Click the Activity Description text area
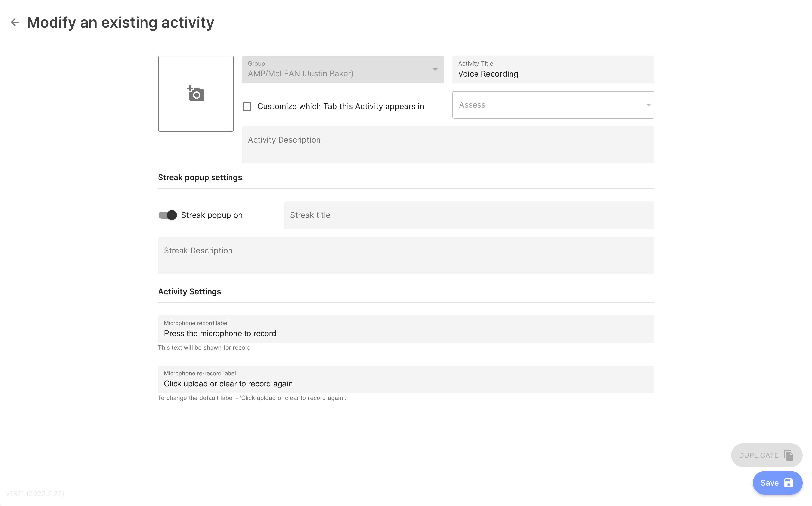 (x=448, y=145)
